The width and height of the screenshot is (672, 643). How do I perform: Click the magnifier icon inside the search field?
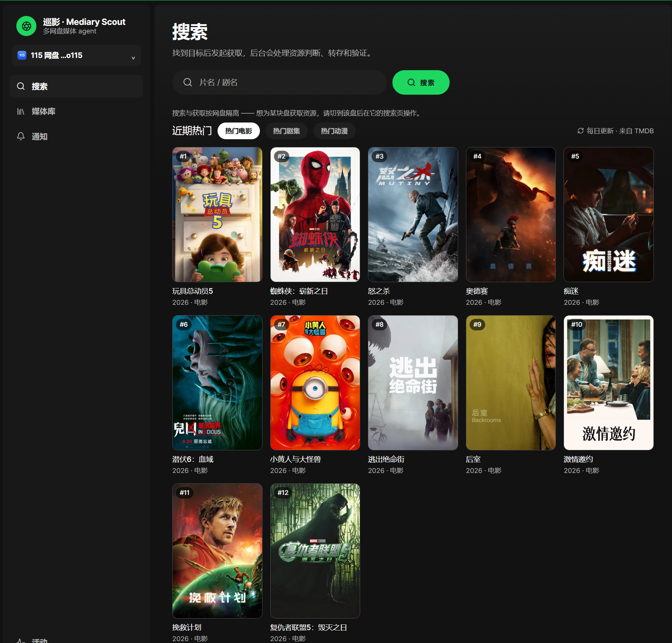click(x=188, y=82)
